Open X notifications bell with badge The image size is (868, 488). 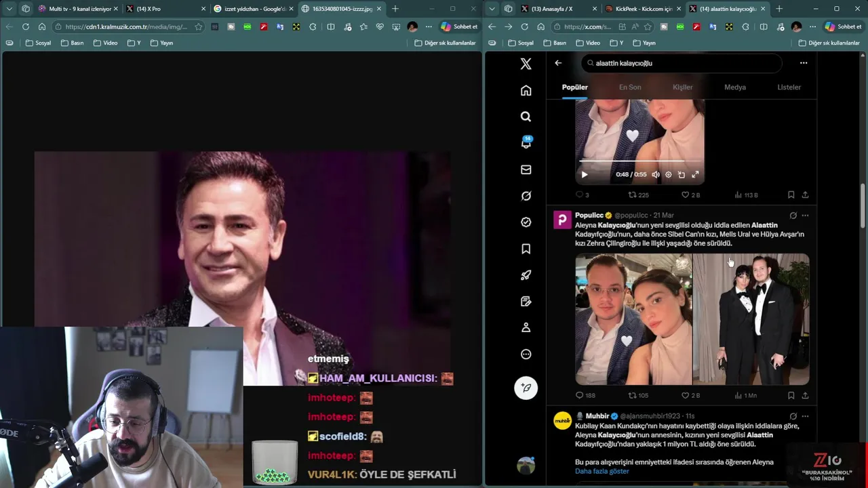[526, 143]
